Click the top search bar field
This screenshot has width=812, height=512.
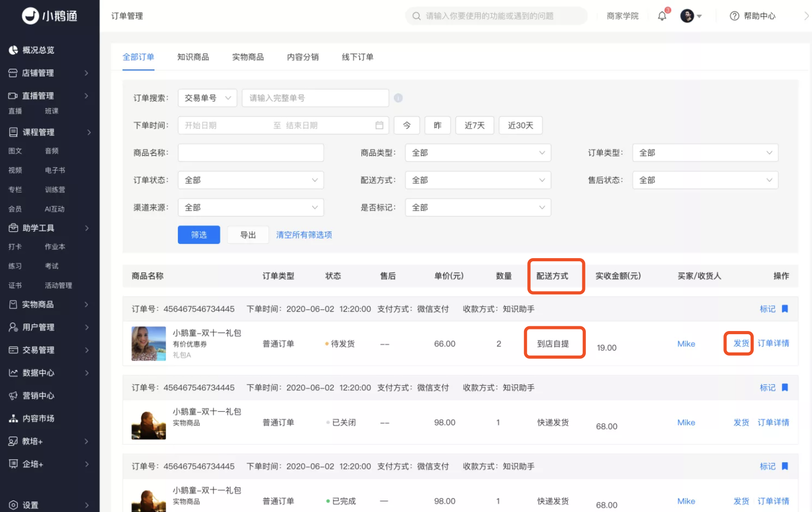pyautogui.click(x=496, y=16)
